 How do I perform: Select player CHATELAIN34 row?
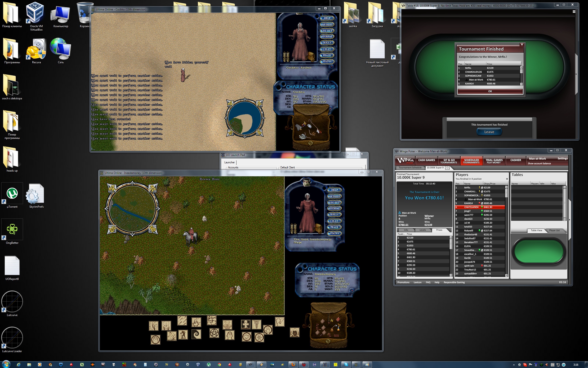[x=480, y=207]
